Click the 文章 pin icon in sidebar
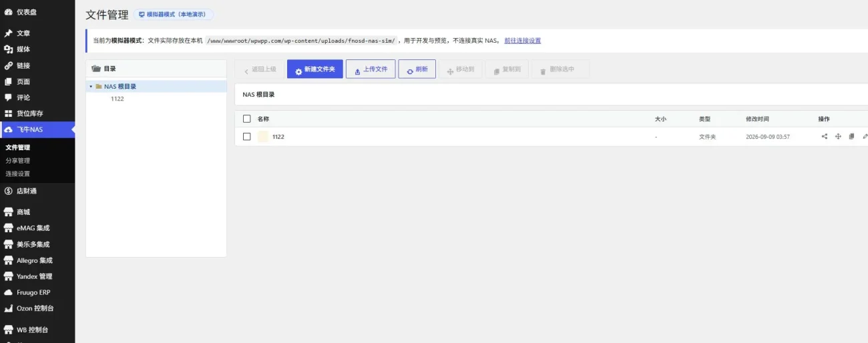Viewport: 868px width, 343px height. 8,33
